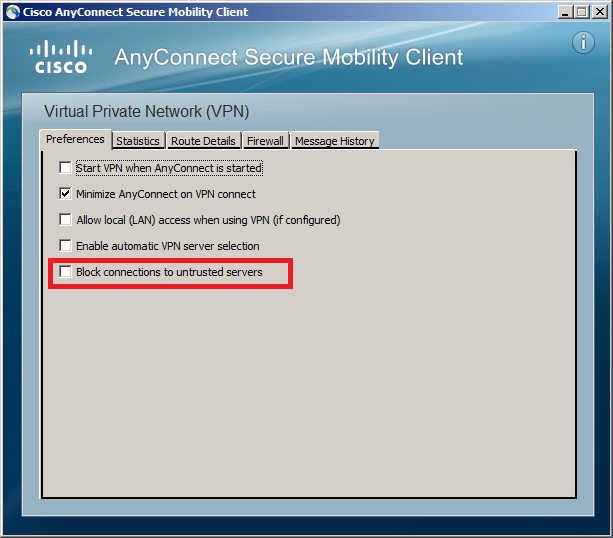The height and width of the screenshot is (538, 613).
Task: Click the Virtual Private Network (VPN) heading
Action: click(147, 111)
